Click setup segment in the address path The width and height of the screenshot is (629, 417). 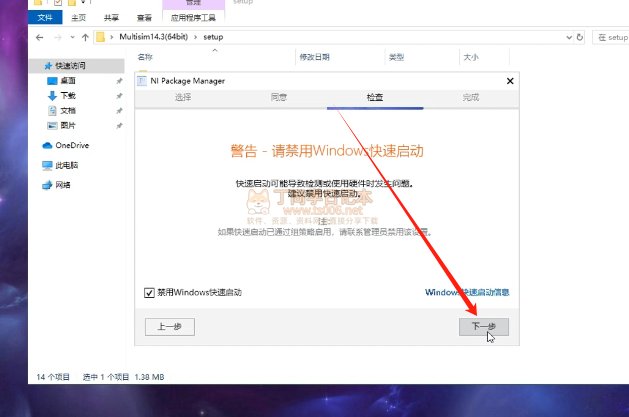[x=213, y=37]
